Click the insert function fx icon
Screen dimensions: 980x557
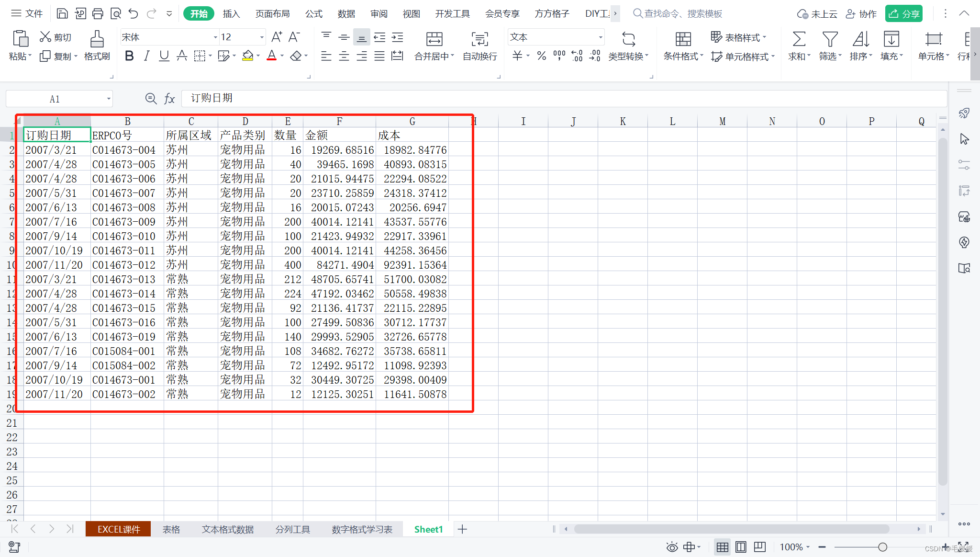[169, 99]
